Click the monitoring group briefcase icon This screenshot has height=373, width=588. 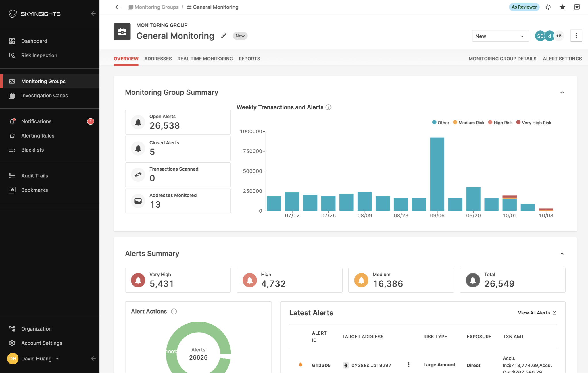click(x=122, y=32)
